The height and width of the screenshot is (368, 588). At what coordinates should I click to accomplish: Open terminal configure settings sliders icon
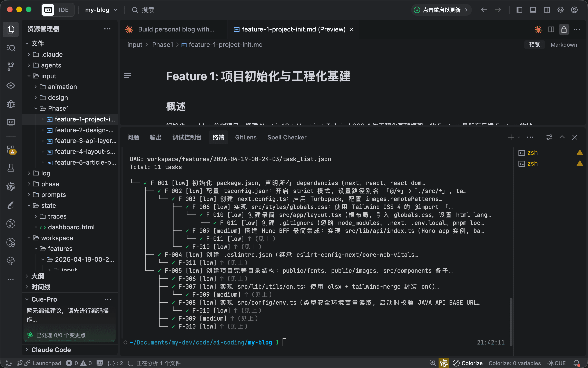(549, 137)
